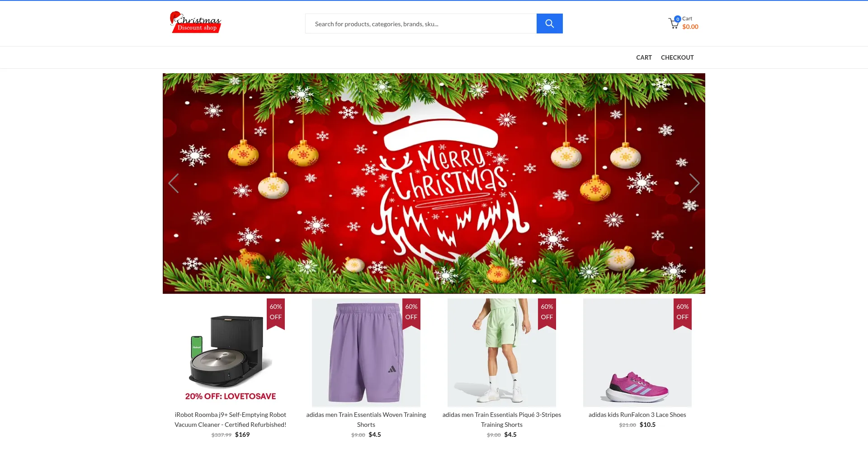Click the $0.00 cart total
This screenshot has height=449, width=868.
point(690,27)
